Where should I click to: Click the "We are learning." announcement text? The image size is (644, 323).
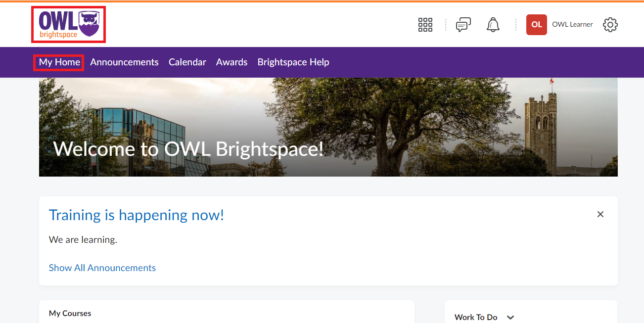[x=83, y=240]
